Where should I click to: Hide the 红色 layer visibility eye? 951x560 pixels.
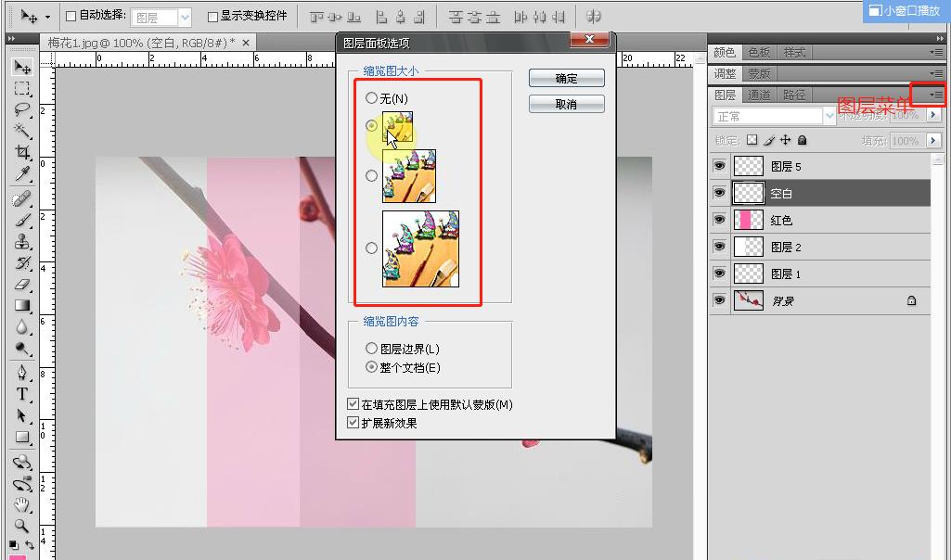[x=719, y=221]
